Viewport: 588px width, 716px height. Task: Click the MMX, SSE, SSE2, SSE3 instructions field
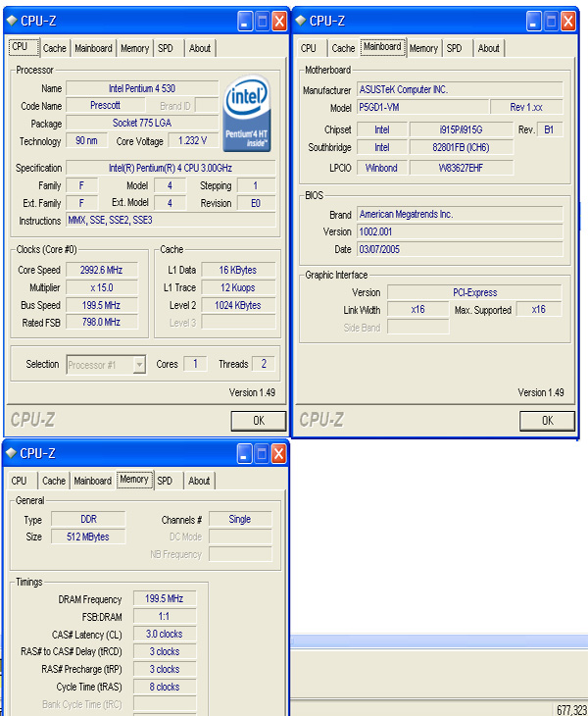pos(171,220)
